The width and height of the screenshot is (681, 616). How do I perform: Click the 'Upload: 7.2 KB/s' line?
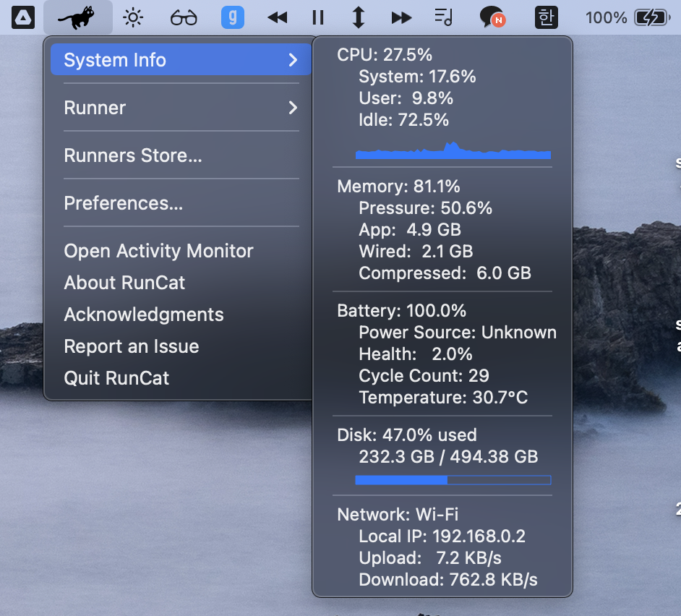pyautogui.click(x=430, y=557)
